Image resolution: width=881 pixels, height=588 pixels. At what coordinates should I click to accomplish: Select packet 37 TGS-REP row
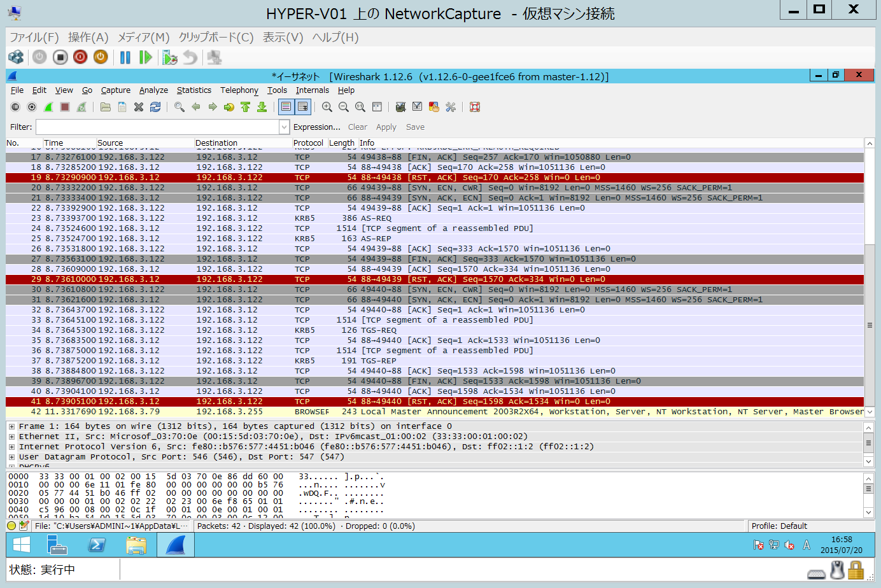click(x=435, y=361)
